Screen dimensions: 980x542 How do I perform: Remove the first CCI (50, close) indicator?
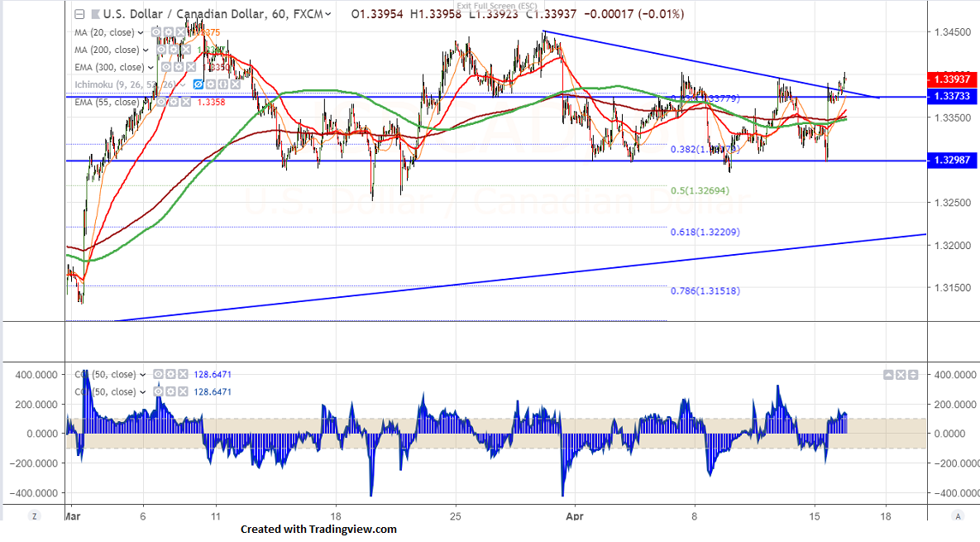pyautogui.click(x=183, y=375)
